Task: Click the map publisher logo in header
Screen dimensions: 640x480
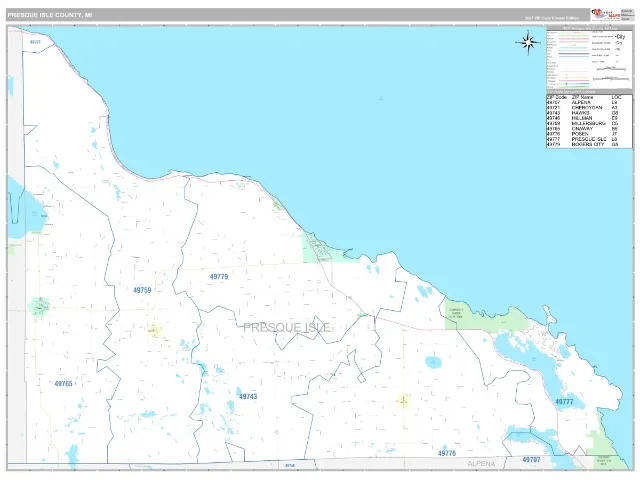Action: [x=606, y=14]
